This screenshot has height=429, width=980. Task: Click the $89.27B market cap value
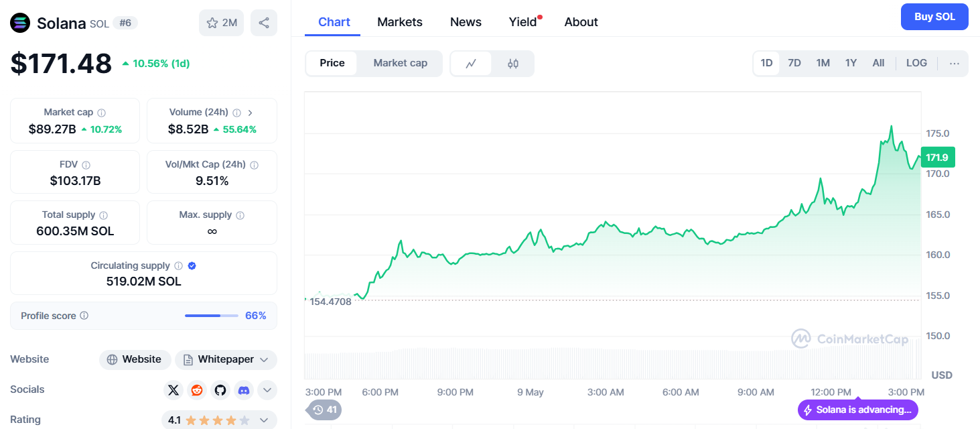click(52, 129)
